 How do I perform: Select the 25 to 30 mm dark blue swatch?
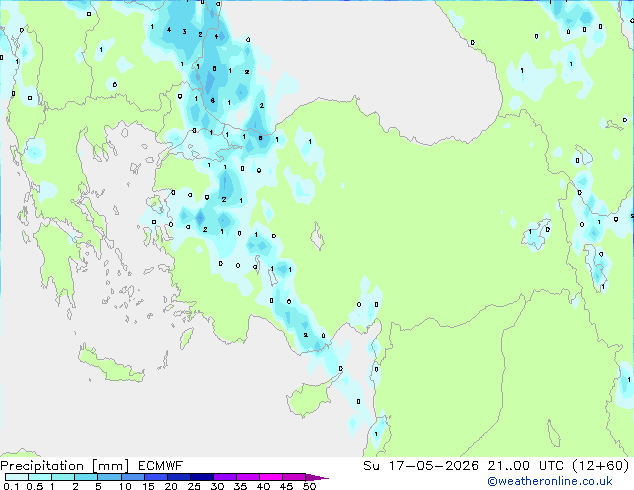click(202, 477)
